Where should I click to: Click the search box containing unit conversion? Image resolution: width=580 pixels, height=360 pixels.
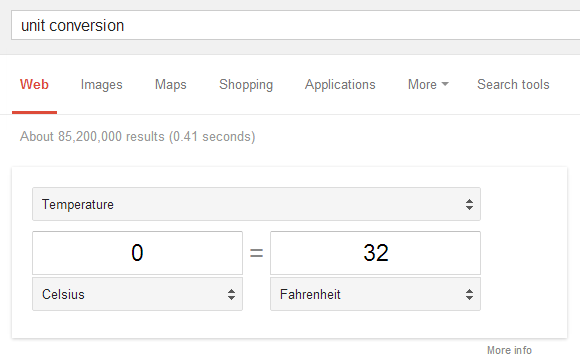tap(296, 25)
